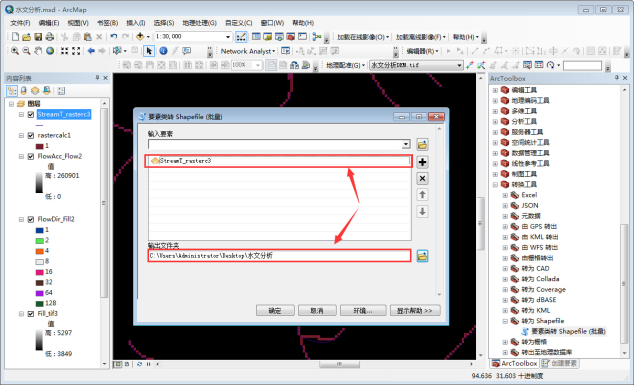
Task: Open the 编辑器(R) editor dropdown
Action: pyautogui.click(x=423, y=51)
